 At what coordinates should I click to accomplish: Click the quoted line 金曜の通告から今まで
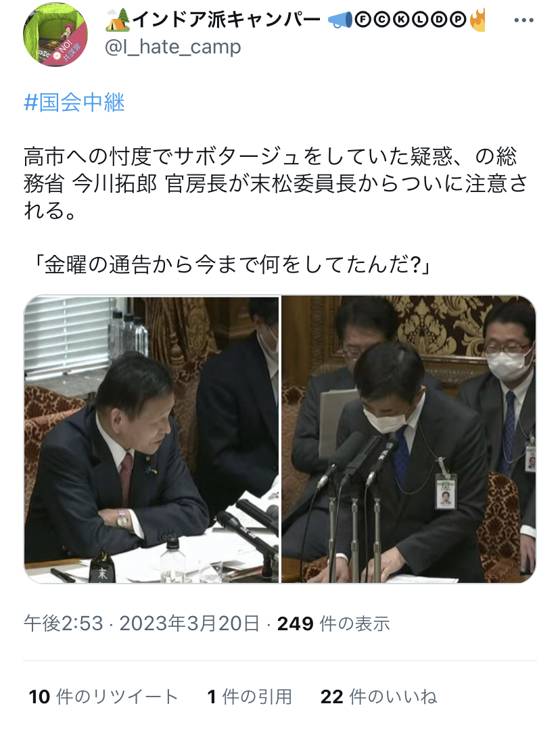coord(233,265)
